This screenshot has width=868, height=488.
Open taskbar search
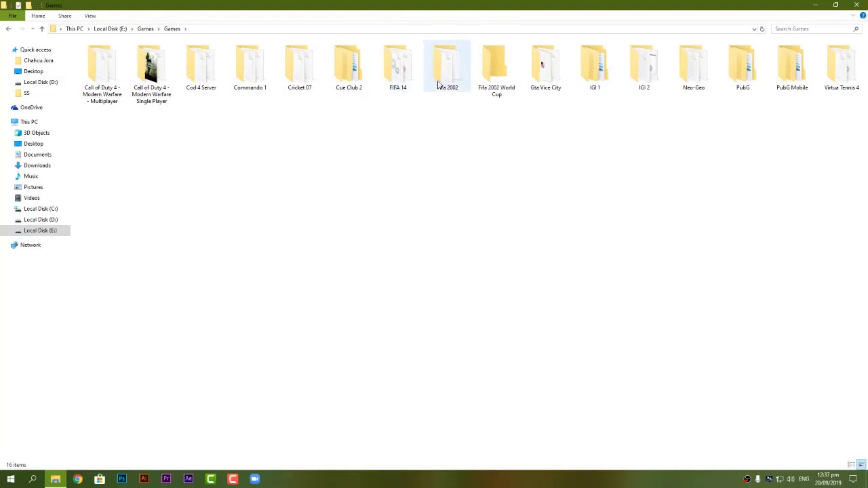pos(33,479)
